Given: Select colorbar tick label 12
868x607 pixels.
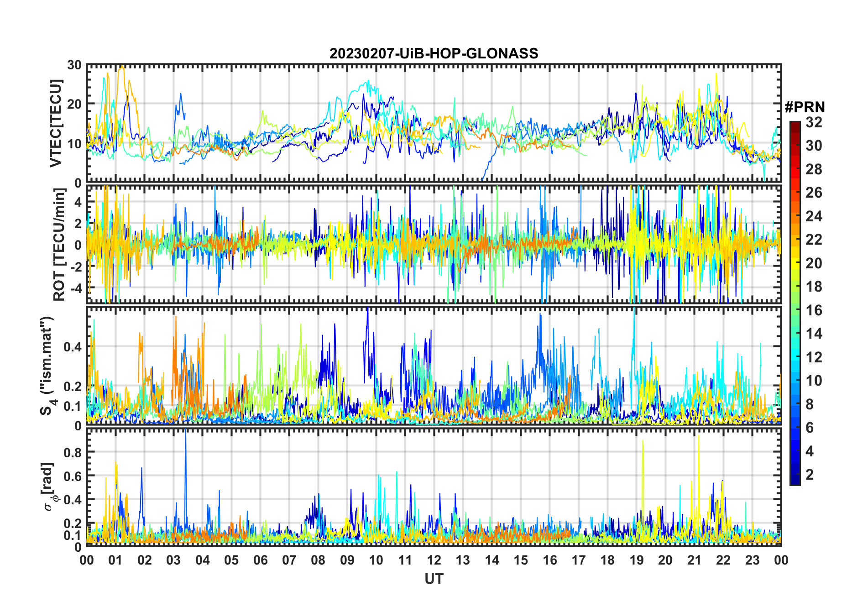Looking at the screenshot, I should (x=814, y=357).
